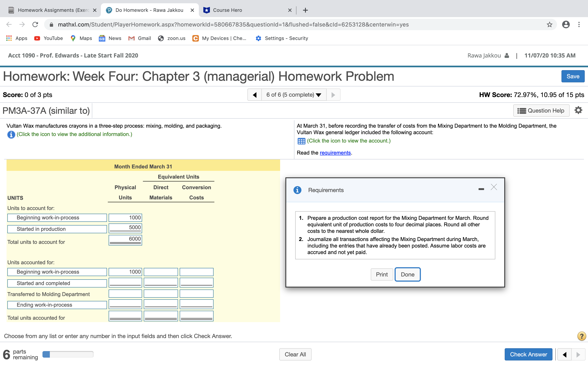Screen dimensions: 588x367
Task: Open the Apps menu in the bookmarks bar
Action: pyautogui.click(x=17, y=38)
